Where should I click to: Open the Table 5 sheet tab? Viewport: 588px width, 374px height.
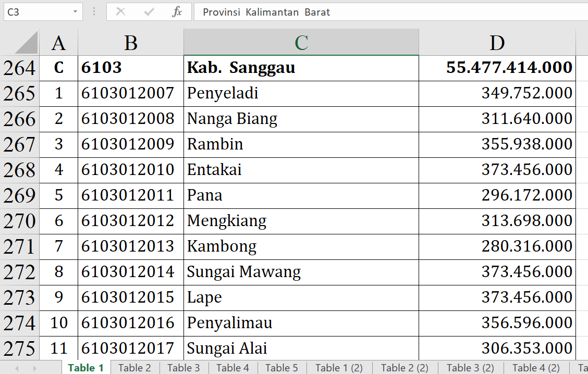[281, 368]
